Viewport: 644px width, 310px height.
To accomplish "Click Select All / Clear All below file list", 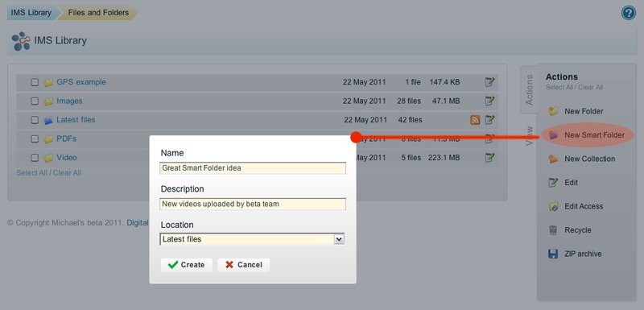I will tap(49, 173).
